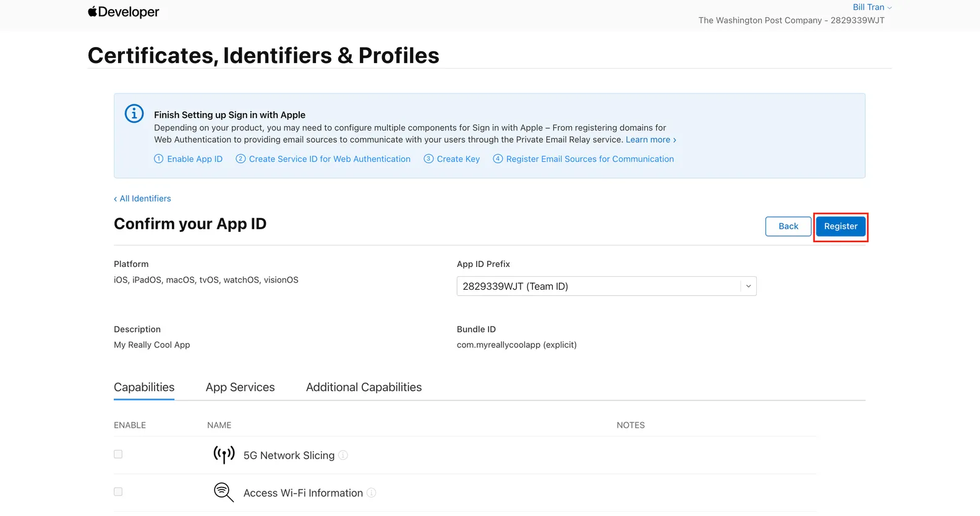Click the Access Wi-Fi Information capability name
The image size is (980, 516).
pos(303,493)
